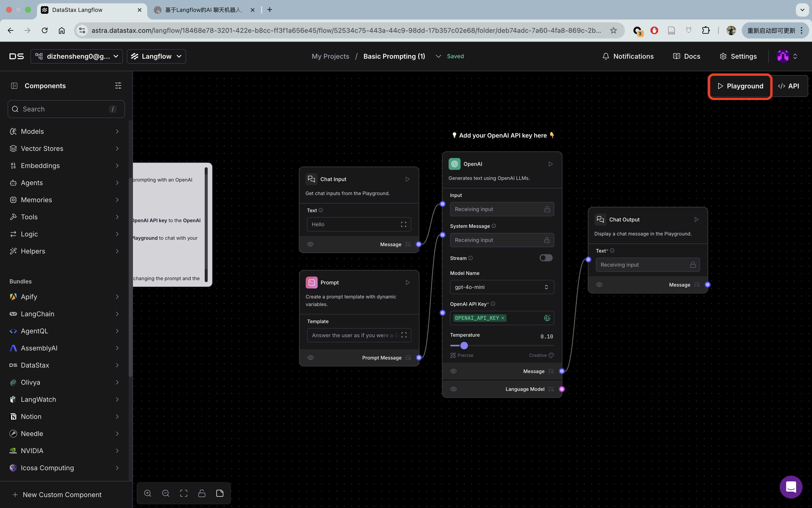
Task: Toggle the Stream switch in OpenAI node
Action: pos(546,258)
